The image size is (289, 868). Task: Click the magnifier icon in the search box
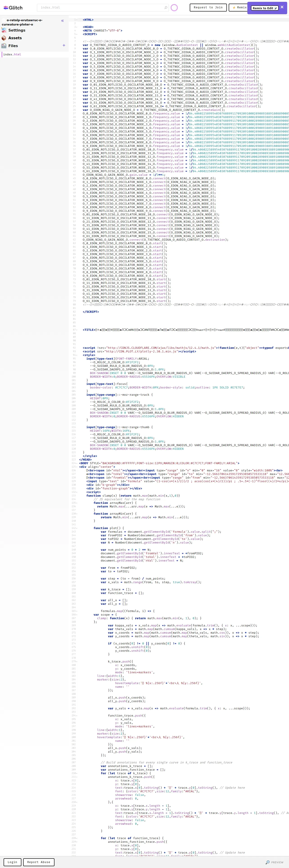click(x=165, y=7)
